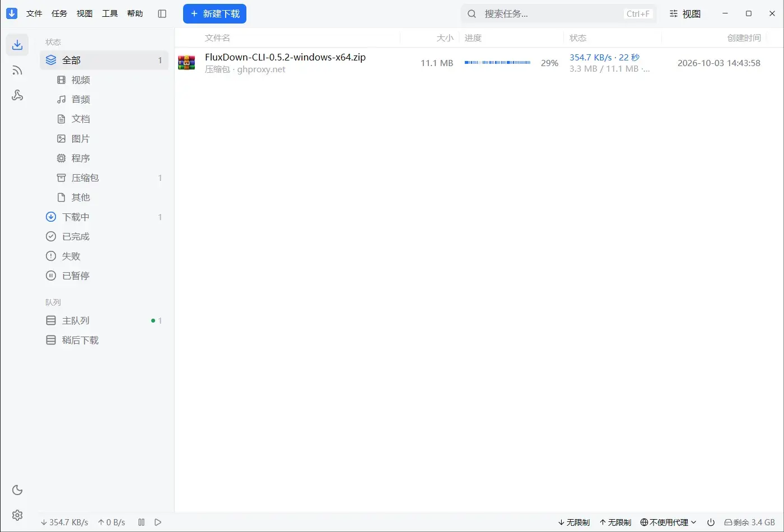784x532 pixels.
Task: Focus the 搜索任务 search field
Action: [x=559, y=13]
